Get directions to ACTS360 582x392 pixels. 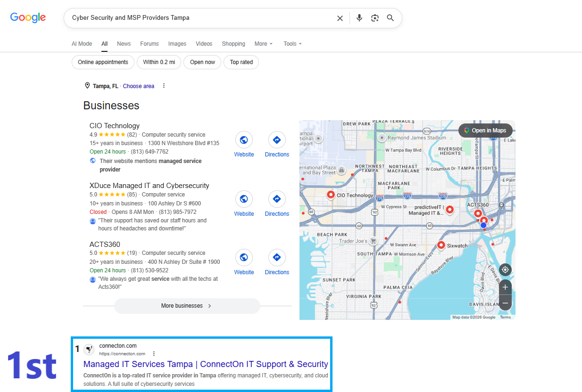tap(277, 258)
